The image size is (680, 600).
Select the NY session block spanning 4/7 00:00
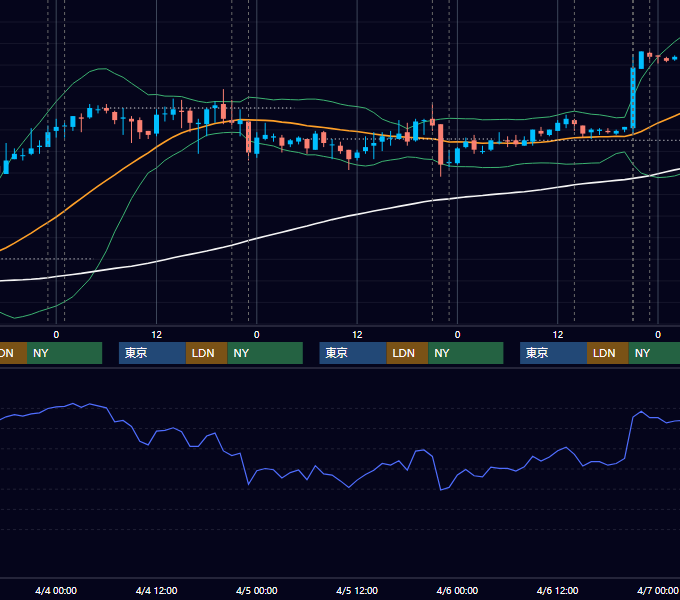pos(654,353)
